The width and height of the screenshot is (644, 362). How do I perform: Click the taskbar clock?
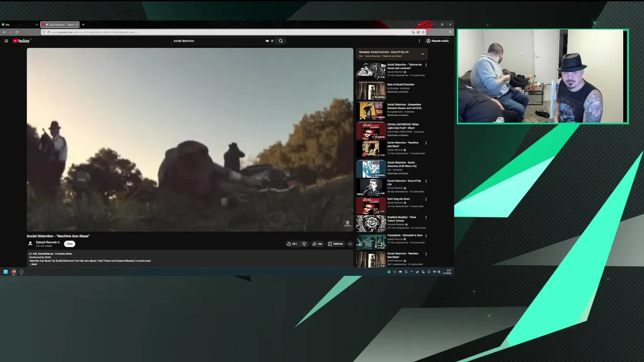coord(448,271)
